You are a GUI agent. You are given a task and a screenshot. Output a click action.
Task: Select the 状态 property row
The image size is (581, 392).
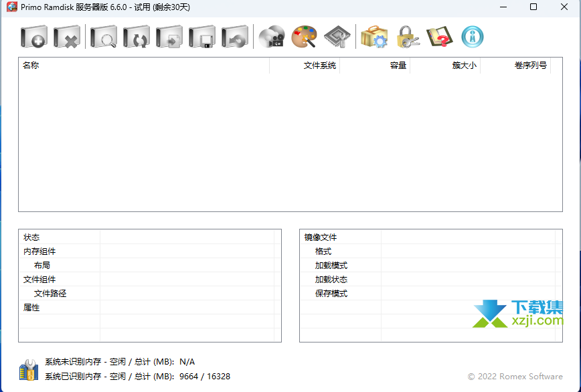pyautogui.click(x=150, y=237)
